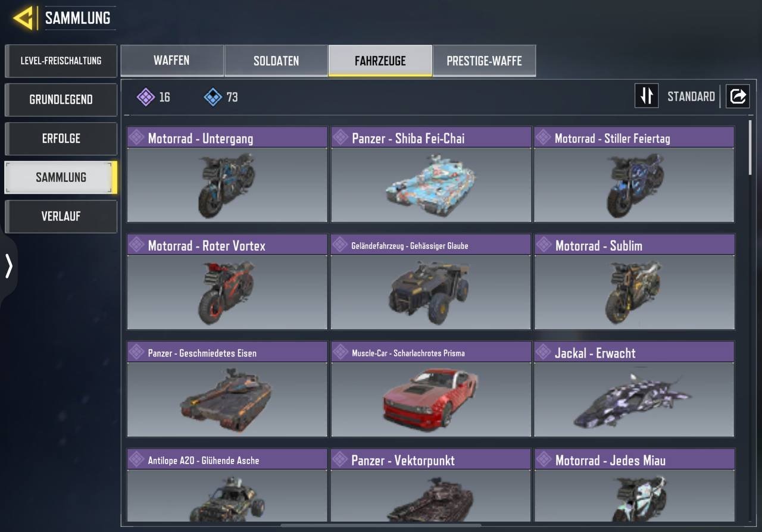Toggle the sort order arrows icon
Image resolution: width=762 pixels, height=532 pixels.
(647, 96)
